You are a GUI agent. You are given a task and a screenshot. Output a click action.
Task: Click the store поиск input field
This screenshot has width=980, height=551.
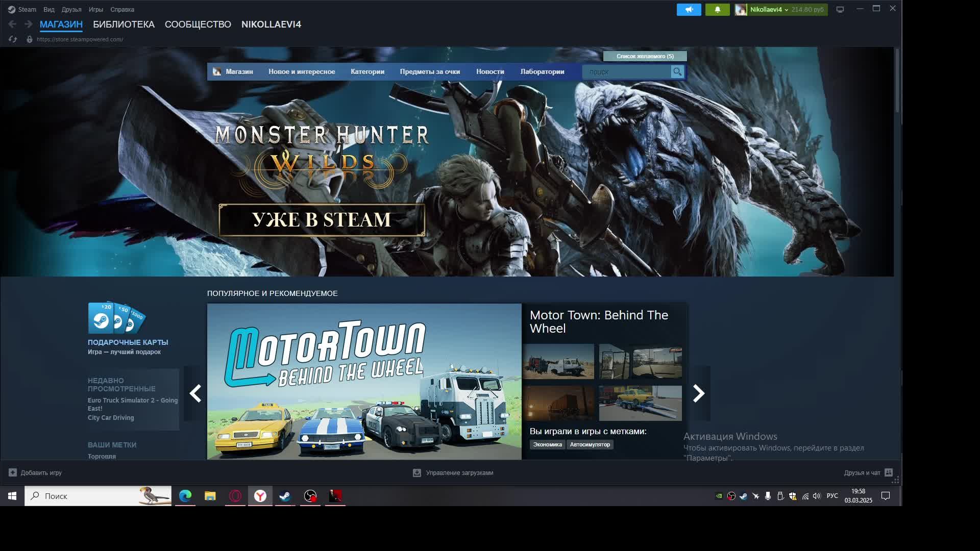click(627, 72)
